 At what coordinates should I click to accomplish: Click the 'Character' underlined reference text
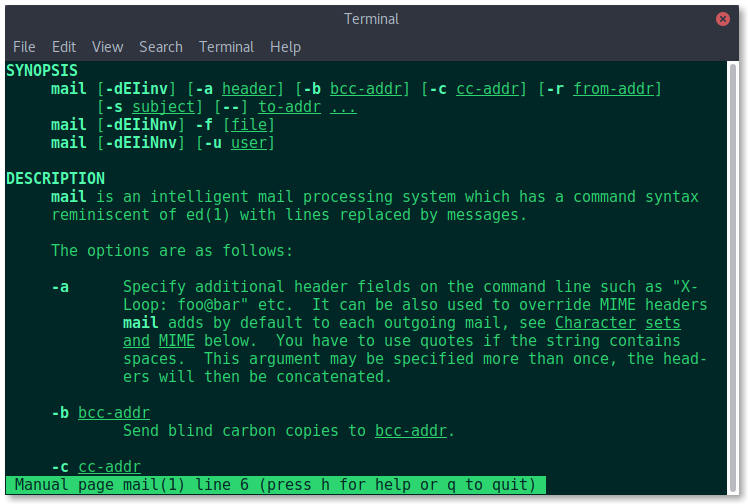pos(595,323)
